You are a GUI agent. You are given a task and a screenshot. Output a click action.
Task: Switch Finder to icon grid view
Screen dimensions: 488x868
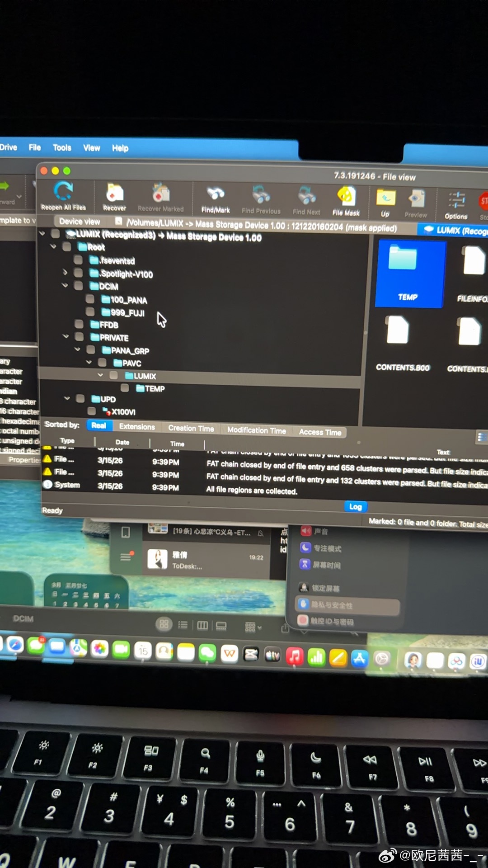[164, 624]
